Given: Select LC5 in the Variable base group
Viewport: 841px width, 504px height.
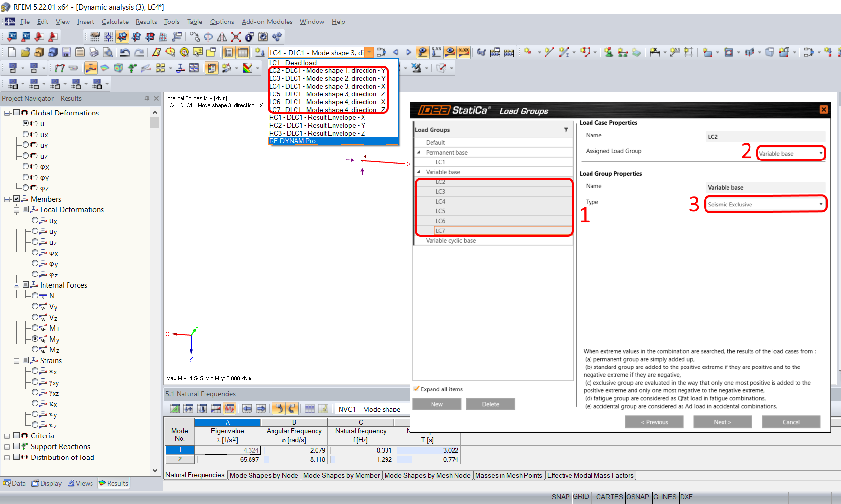Looking at the screenshot, I should [x=440, y=211].
